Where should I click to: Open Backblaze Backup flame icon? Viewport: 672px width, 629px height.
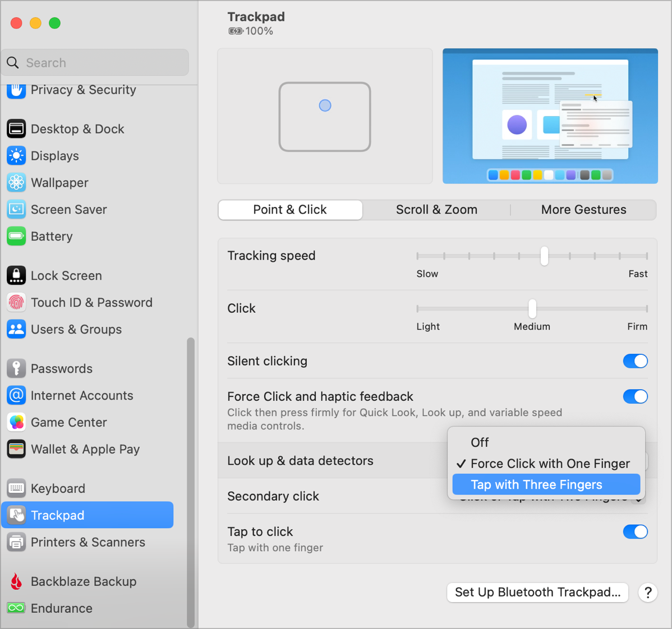[x=16, y=582]
